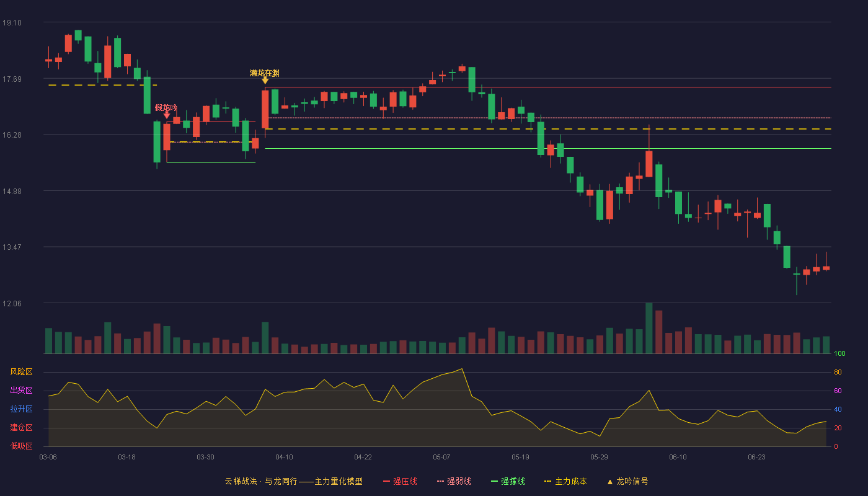Click the 05-07 date label
The image size is (868, 496).
(441, 457)
